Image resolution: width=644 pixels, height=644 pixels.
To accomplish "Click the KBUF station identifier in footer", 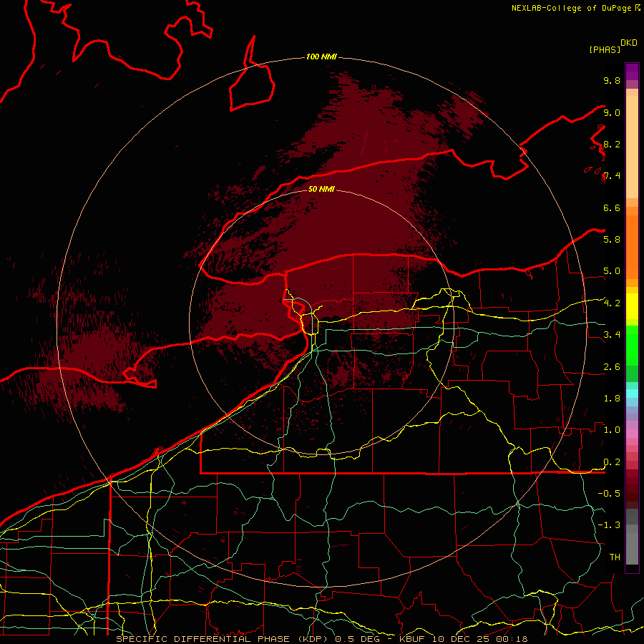I will [412, 639].
